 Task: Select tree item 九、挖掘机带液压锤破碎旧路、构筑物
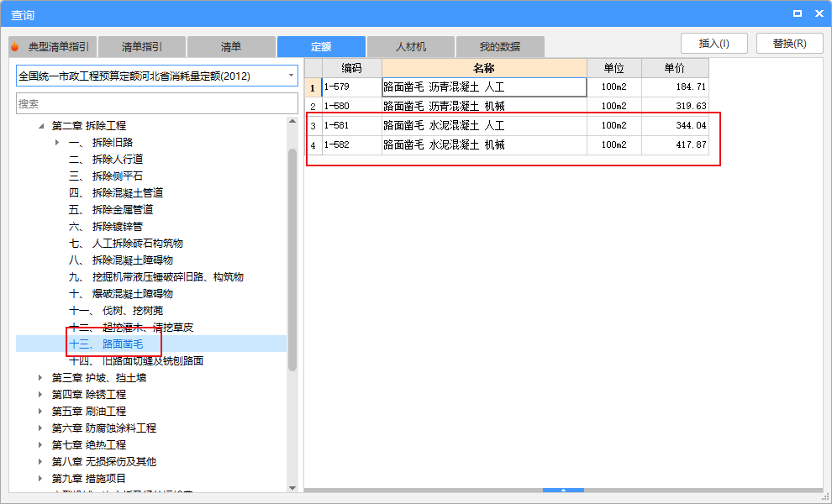[156, 277]
